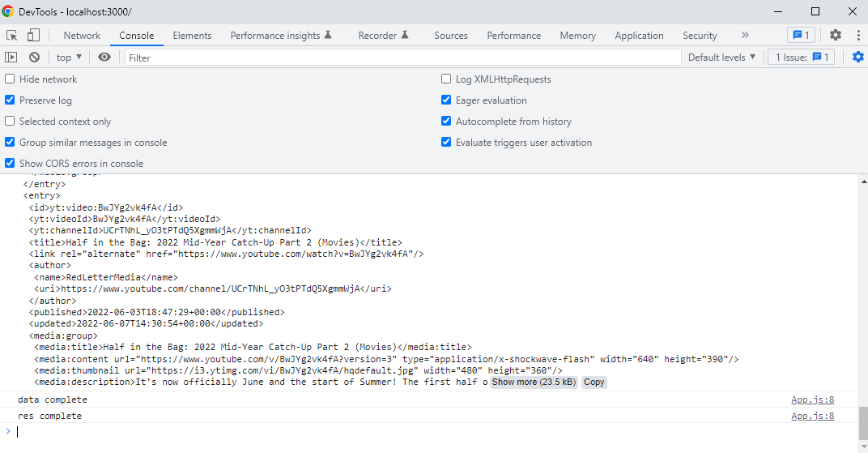The height and width of the screenshot is (453, 868).
Task: Enable the Selected context only checkbox
Action: [x=10, y=122]
